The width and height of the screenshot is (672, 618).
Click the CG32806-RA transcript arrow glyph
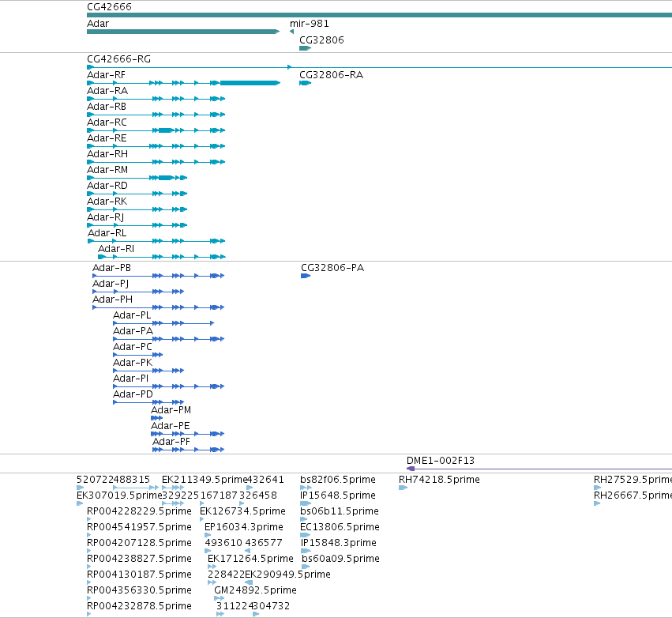pyautogui.click(x=305, y=83)
